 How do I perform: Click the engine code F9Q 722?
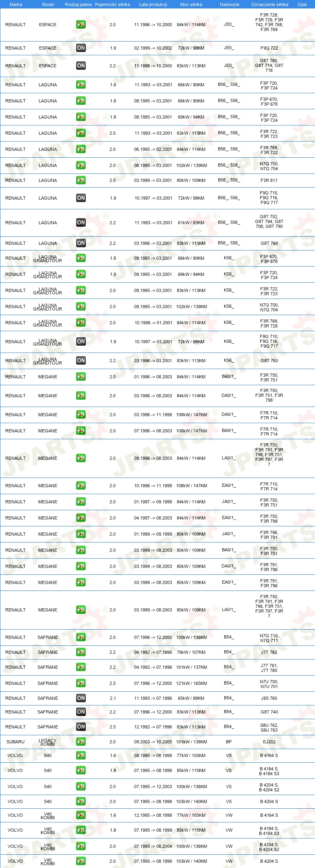pyautogui.click(x=269, y=48)
